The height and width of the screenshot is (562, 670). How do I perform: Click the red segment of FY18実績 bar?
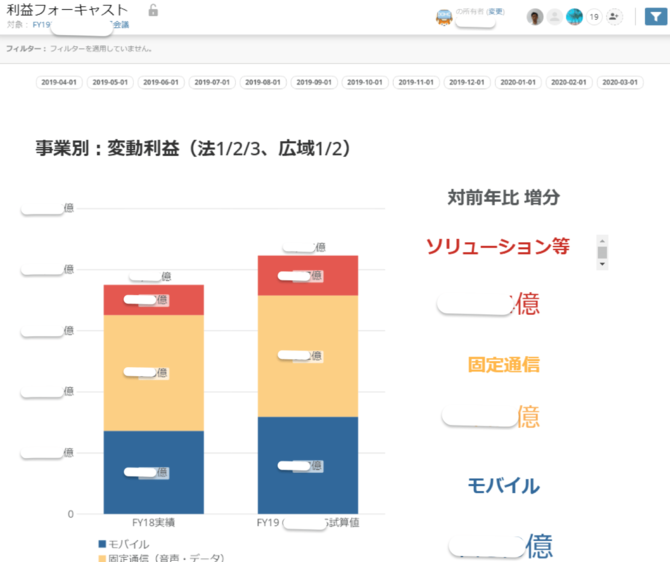click(153, 300)
